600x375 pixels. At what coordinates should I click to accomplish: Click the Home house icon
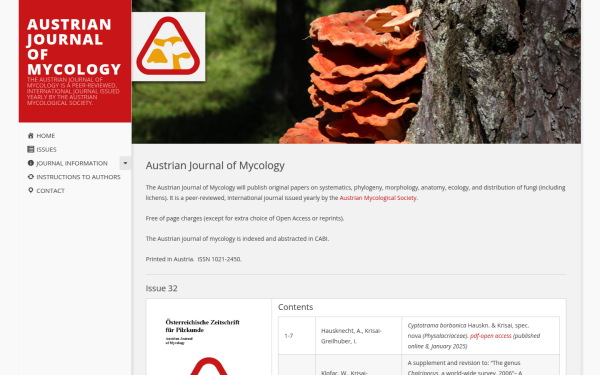(x=31, y=136)
